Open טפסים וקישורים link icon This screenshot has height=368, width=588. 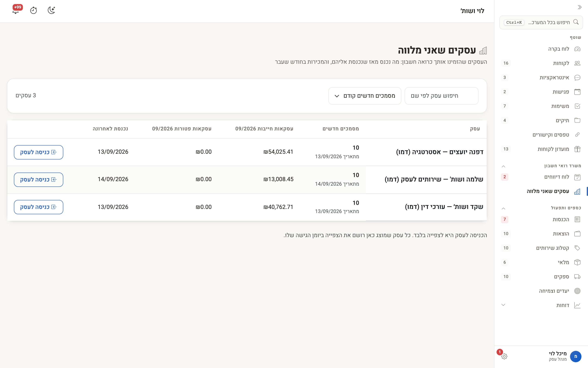[x=577, y=135]
